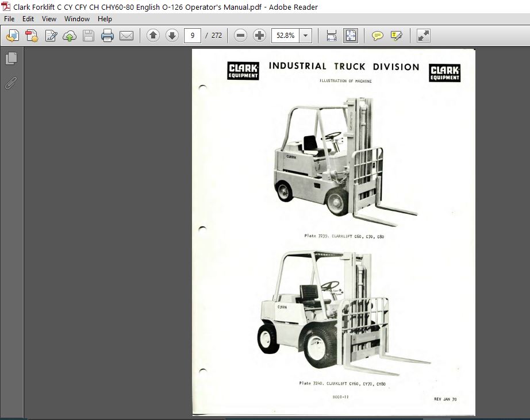Screen dimensions: 530x420
Task: Click the minus zoom out button
Action: [x=240, y=35]
